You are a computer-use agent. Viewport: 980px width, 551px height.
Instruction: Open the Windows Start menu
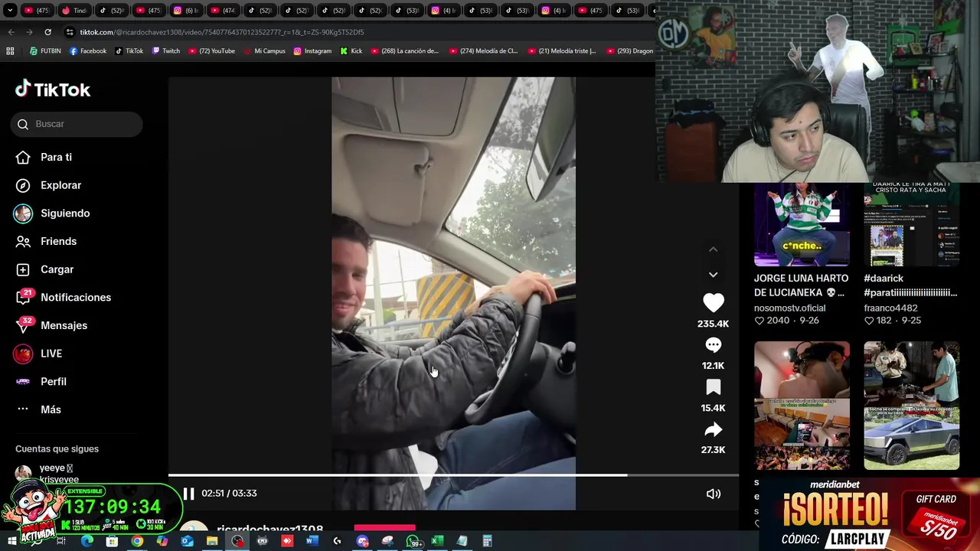11,541
